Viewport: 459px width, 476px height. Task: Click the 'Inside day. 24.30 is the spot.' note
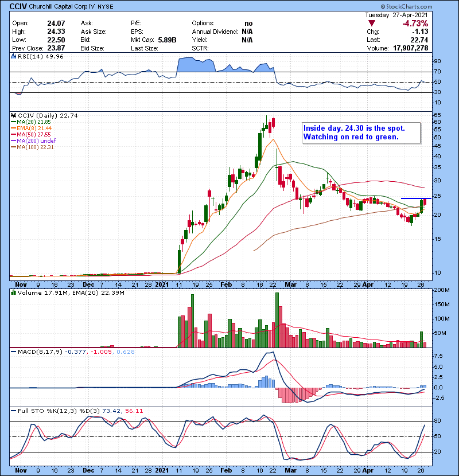coord(354,128)
